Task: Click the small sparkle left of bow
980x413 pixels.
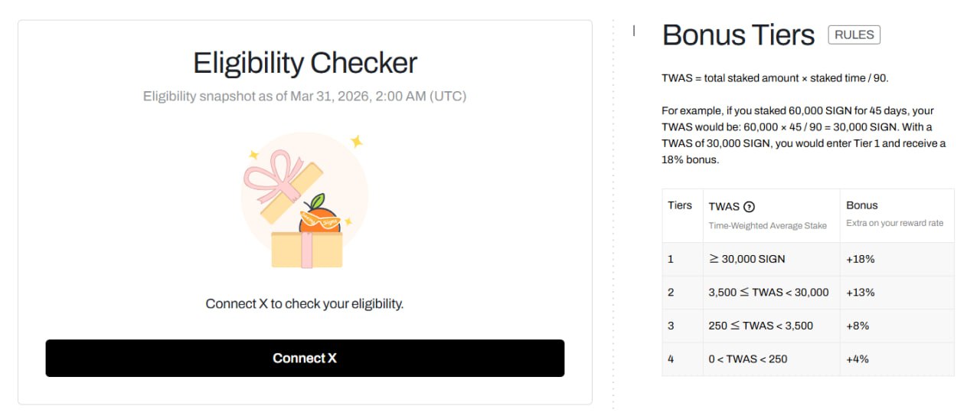Action: (253, 155)
